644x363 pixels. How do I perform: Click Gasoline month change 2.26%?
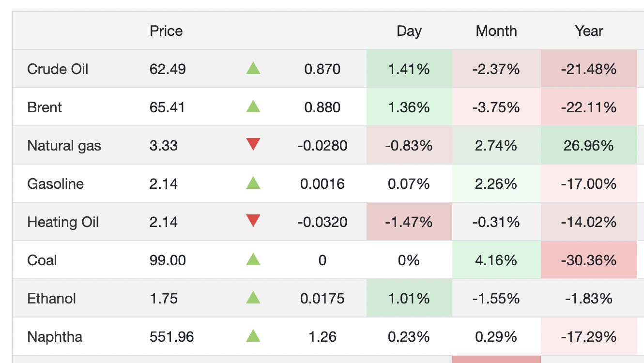coord(496,184)
